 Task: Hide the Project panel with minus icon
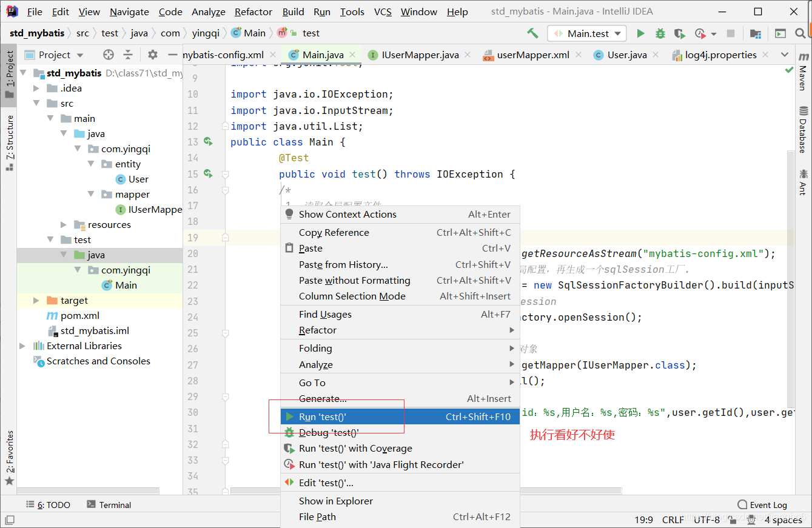[x=173, y=55]
